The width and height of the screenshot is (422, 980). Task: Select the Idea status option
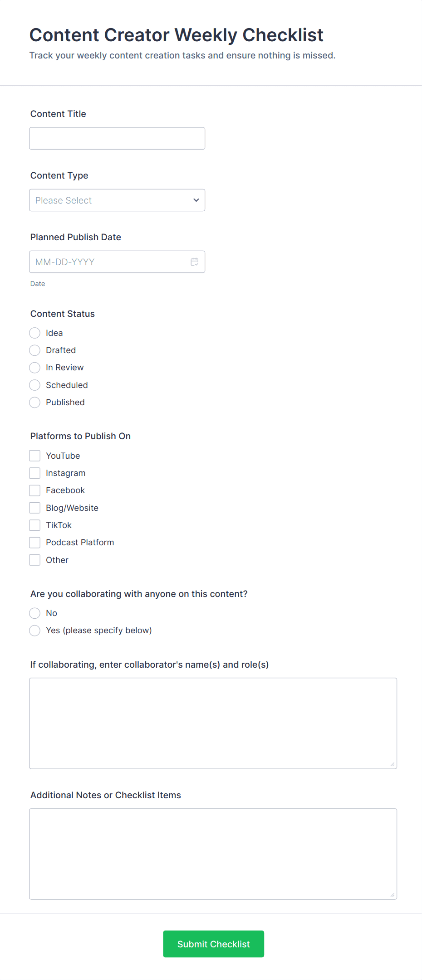[35, 333]
